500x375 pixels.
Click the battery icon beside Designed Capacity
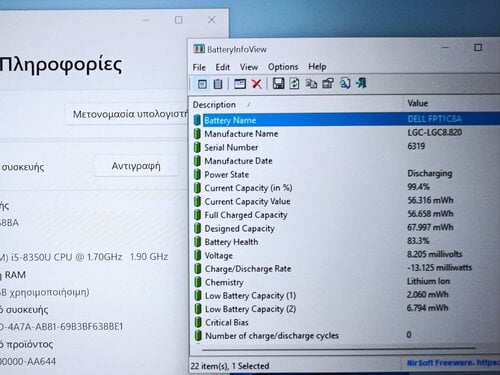click(198, 228)
